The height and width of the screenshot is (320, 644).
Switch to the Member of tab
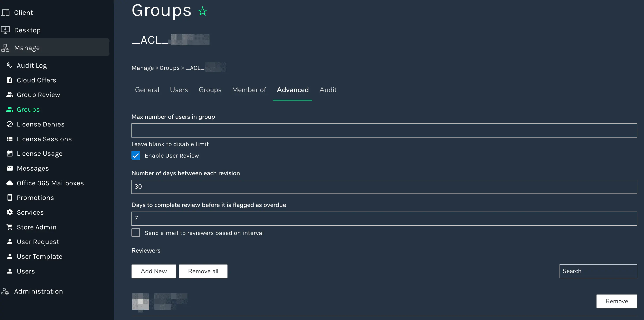pos(249,90)
